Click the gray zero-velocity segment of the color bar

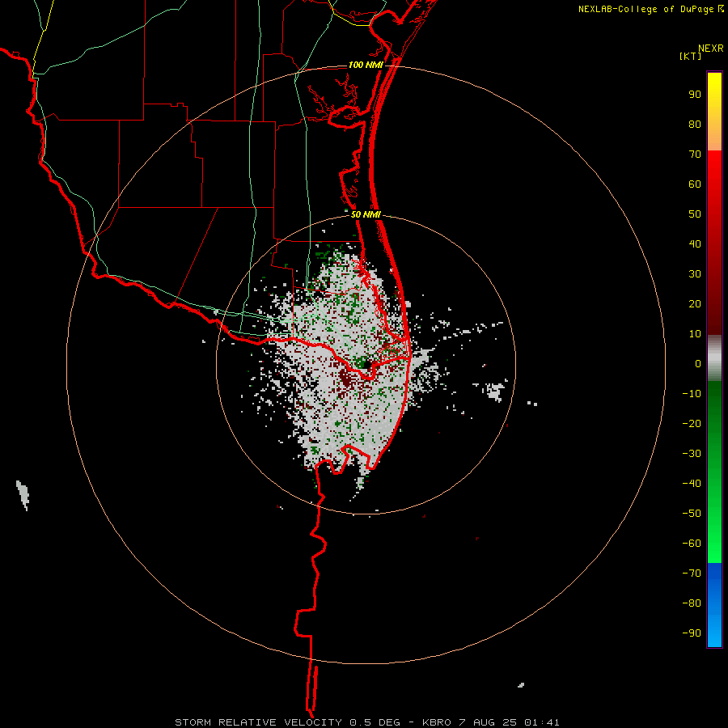(714, 358)
